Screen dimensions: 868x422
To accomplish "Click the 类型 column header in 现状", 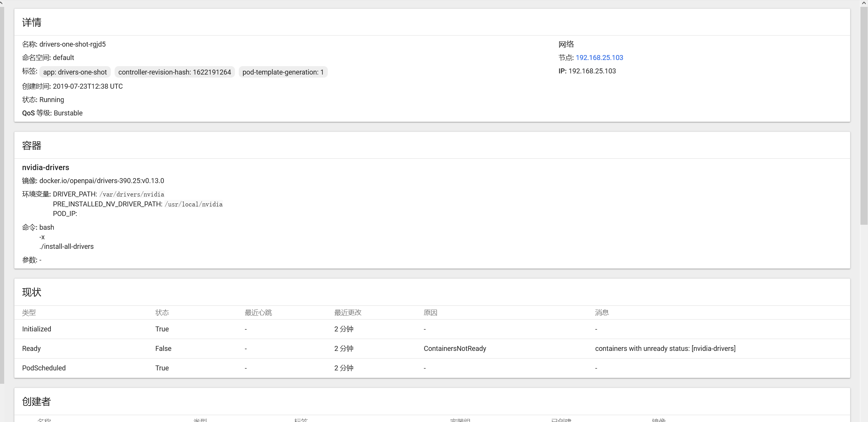I will coord(29,313).
